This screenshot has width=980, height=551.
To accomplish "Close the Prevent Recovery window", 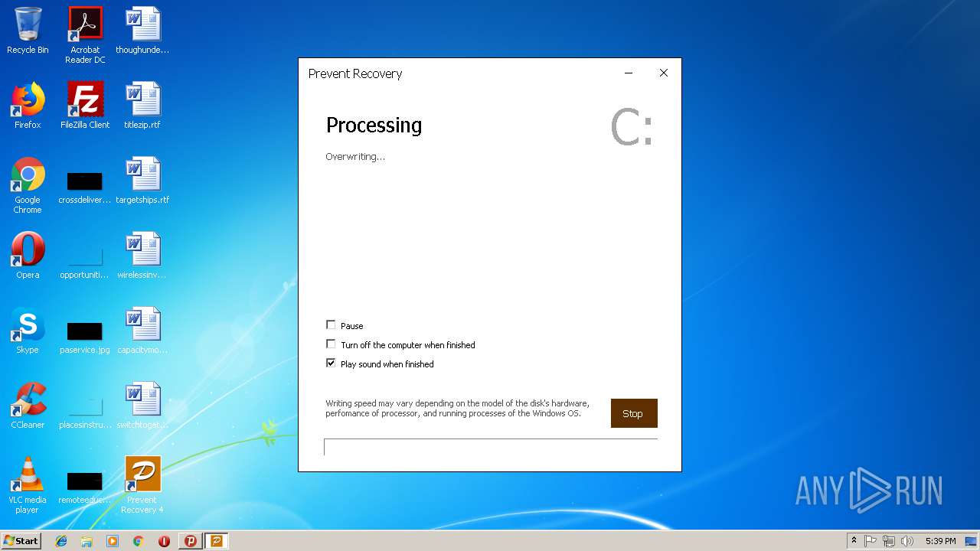I will tap(664, 73).
